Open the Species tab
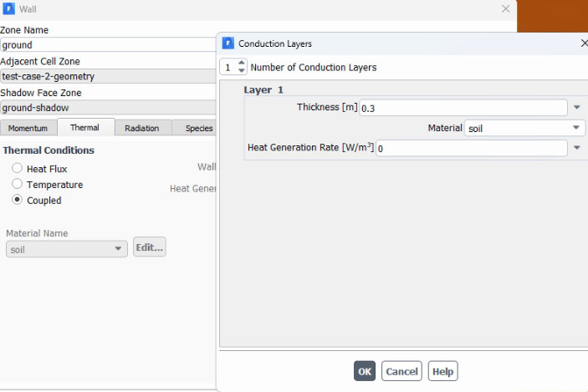 (194, 128)
